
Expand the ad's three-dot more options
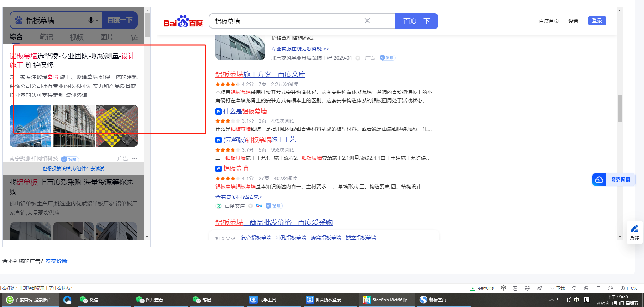(x=135, y=159)
